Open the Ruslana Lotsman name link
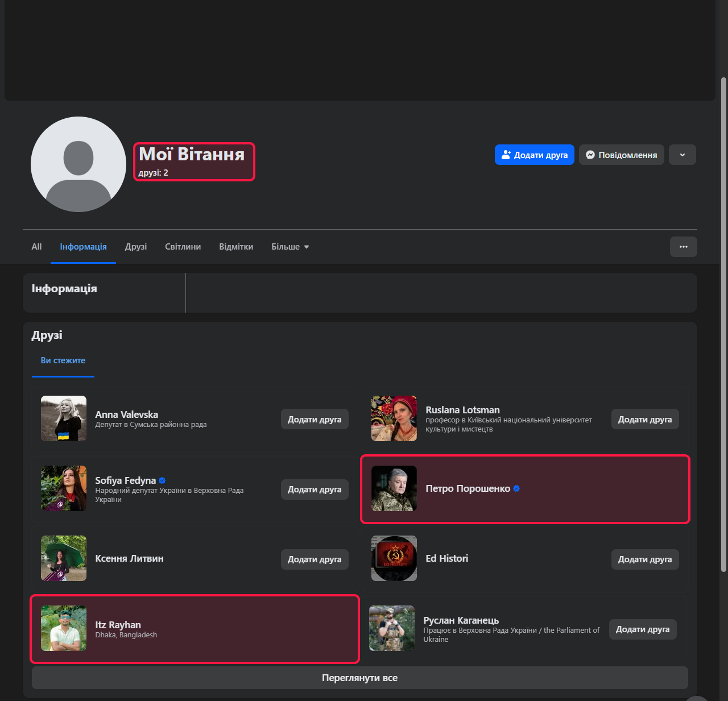 (463, 410)
